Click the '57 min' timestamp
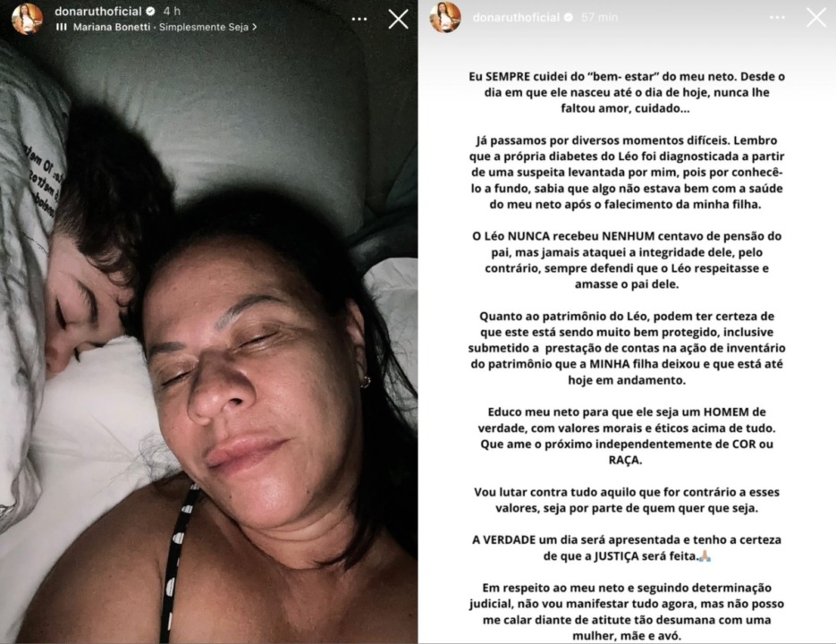 click(599, 17)
